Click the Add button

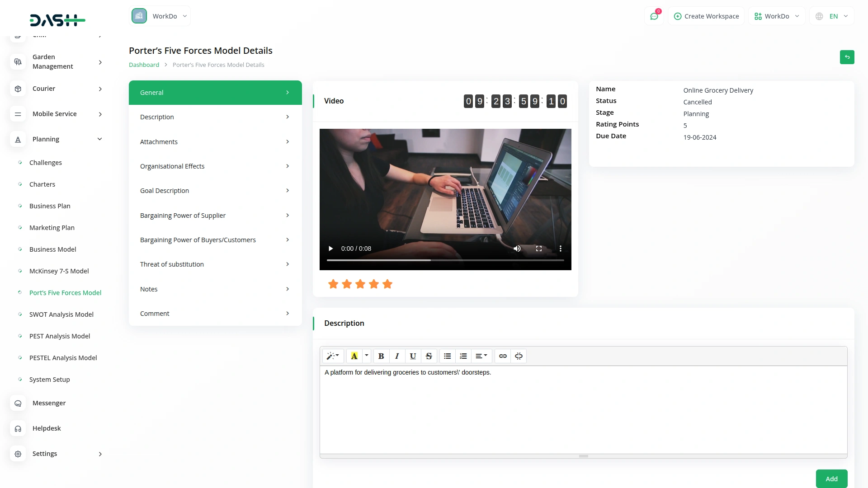831,479
